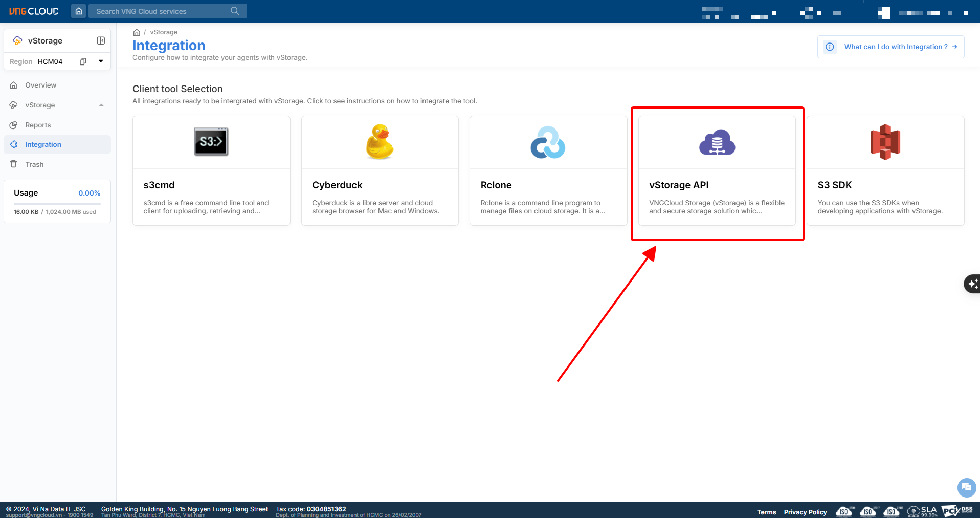Click What can I do with Integration link
The height and width of the screenshot is (518, 980).
[x=896, y=47]
